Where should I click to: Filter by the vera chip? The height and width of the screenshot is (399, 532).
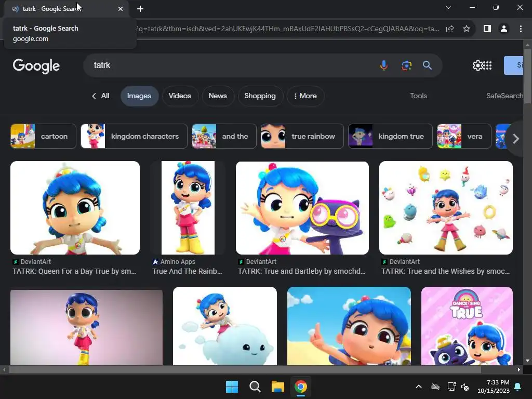click(464, 137)
